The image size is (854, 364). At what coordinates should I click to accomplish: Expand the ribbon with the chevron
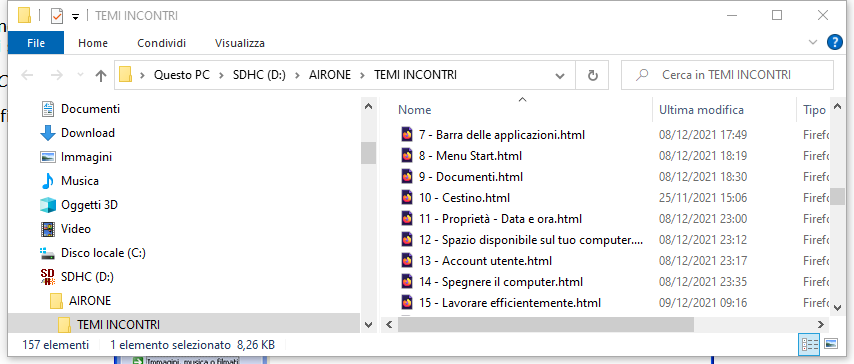[x=813, y=43]
